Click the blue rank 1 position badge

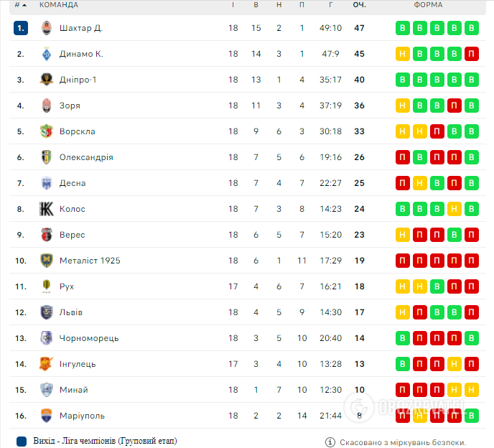pos(21,28)
